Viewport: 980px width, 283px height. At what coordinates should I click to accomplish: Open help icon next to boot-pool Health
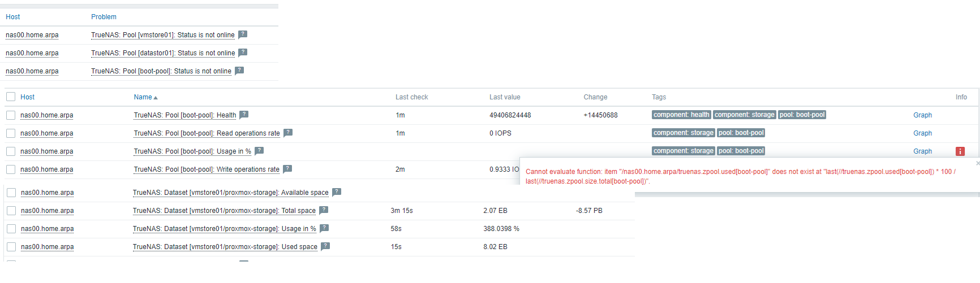pyautogui.click(x=244, y=115)
